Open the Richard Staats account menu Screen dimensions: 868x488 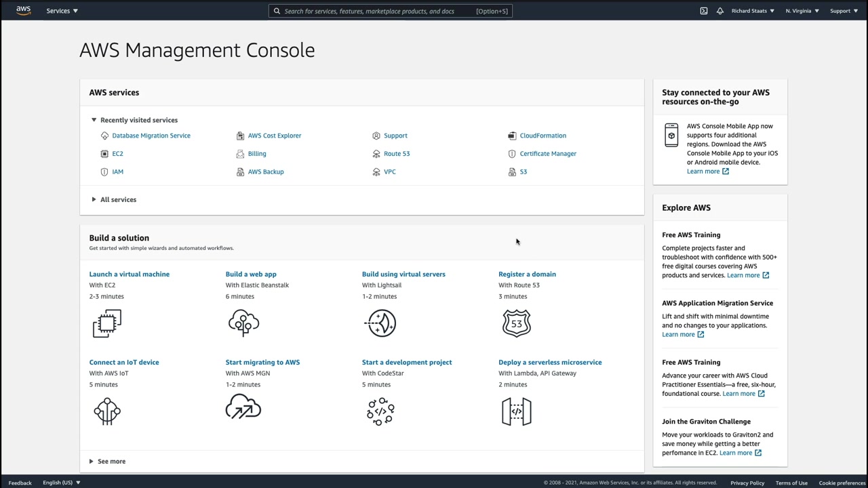pyautogui.click(x=752, y=11)
